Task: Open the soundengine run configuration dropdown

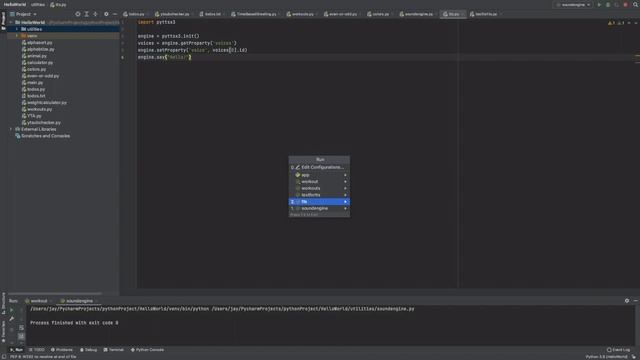Action: (573, 5)
